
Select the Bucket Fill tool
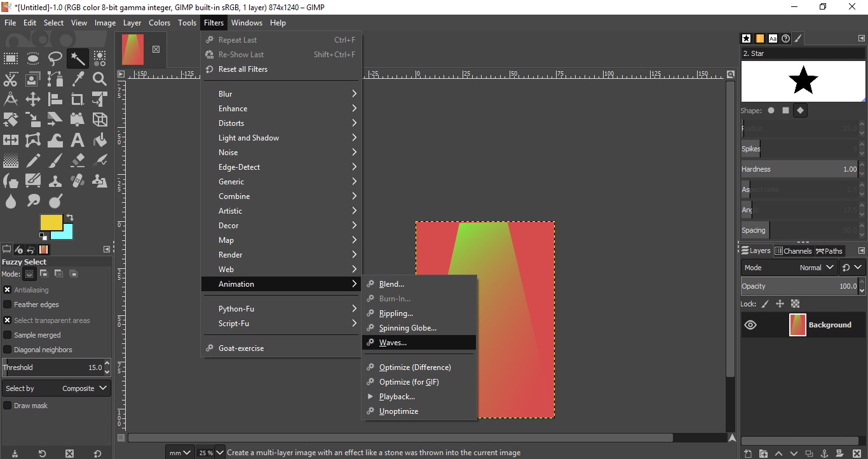(100, 140)
